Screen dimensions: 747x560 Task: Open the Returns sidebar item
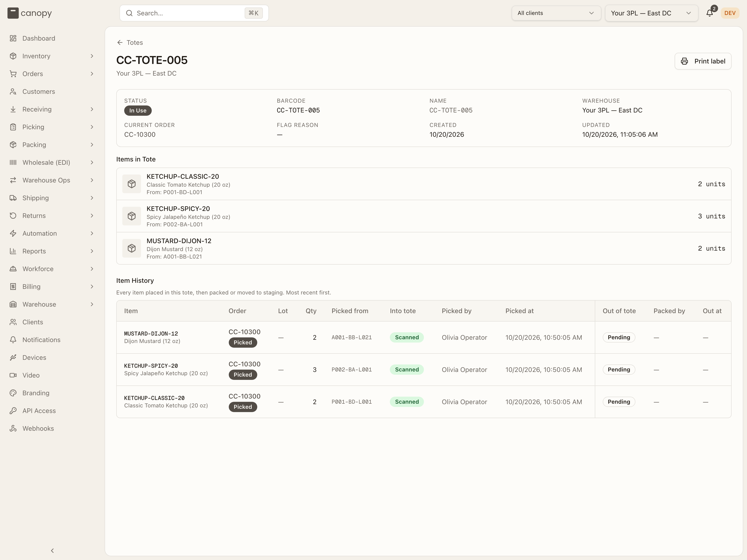coord(52,216)
